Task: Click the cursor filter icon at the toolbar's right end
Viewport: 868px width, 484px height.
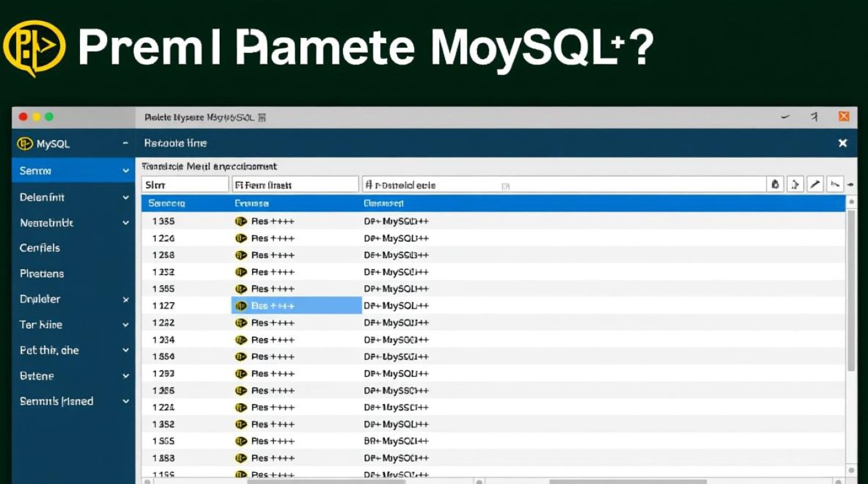Action: 835,184
